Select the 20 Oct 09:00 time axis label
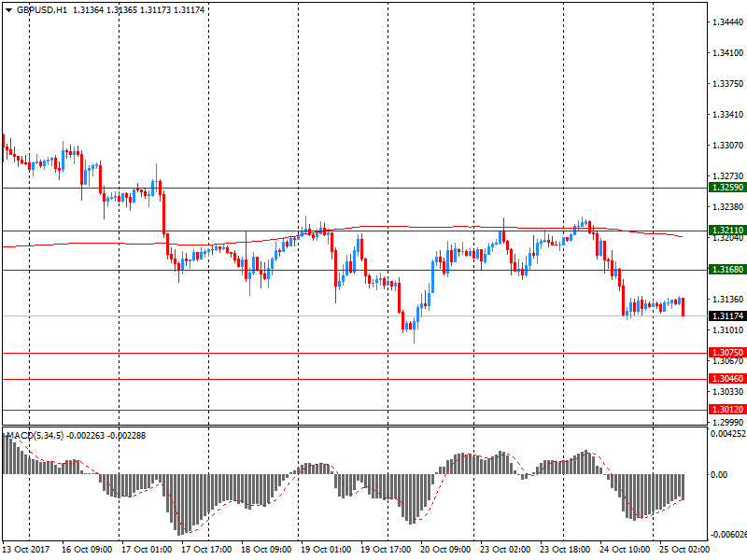Image resolution: width=747 pixels, height=560 pixels. [445, 550]
